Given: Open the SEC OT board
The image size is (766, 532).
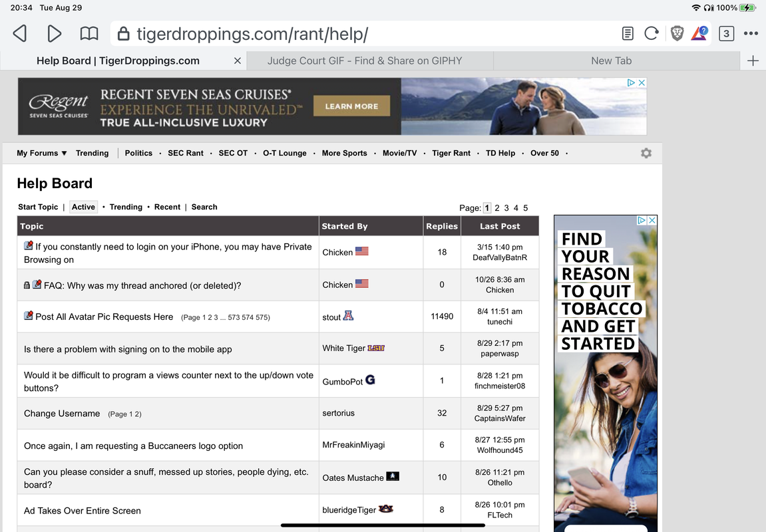Looking at the screenshot, I should (x=233, y=153).
